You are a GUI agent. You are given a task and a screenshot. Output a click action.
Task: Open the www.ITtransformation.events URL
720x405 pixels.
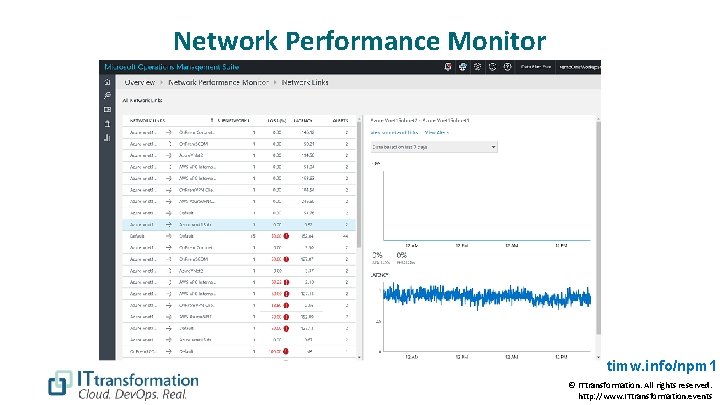645,396
